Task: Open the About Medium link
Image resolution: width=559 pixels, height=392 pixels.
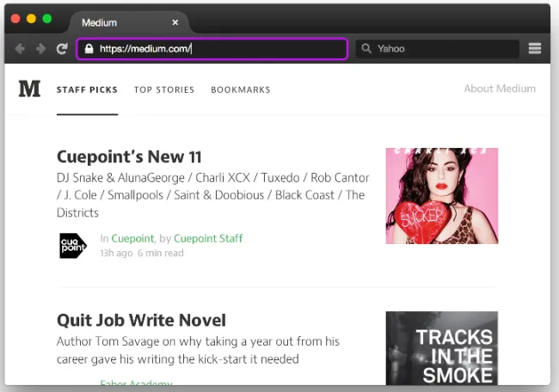Action: [x=500, y=89]
